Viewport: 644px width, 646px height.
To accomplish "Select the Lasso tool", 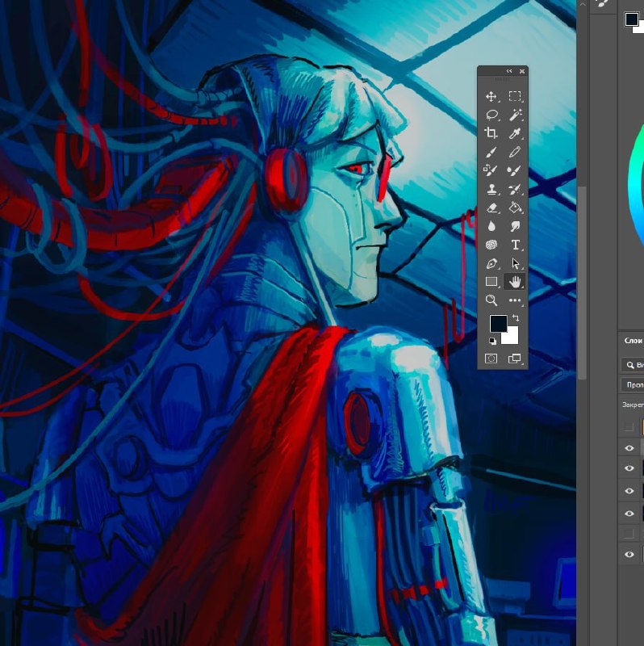I will tap(491, 115).
